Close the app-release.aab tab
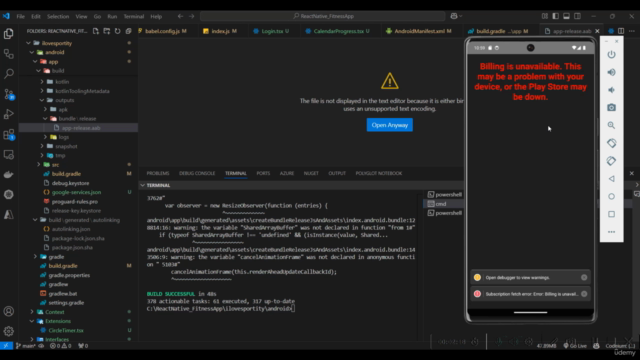Viewport: 640px width, 360px height. (x=597, y=31)
